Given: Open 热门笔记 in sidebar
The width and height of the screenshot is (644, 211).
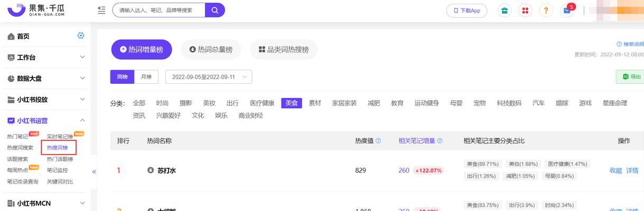Looking at the screenshot, I should [x=17, y=137].
